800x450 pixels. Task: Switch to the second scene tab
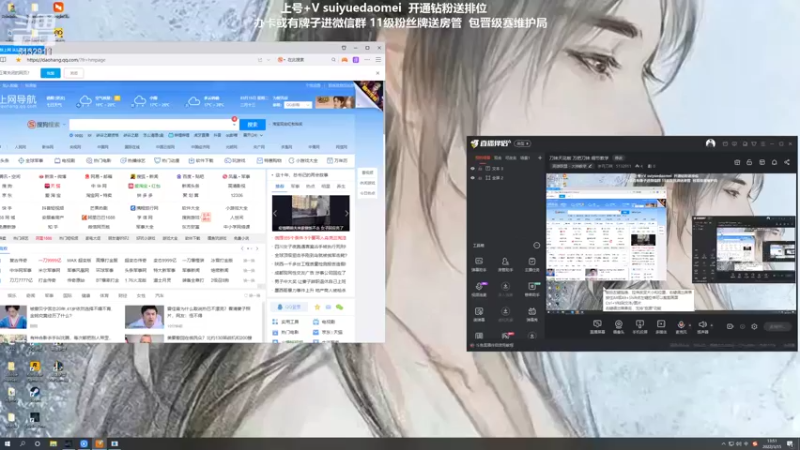497,158
